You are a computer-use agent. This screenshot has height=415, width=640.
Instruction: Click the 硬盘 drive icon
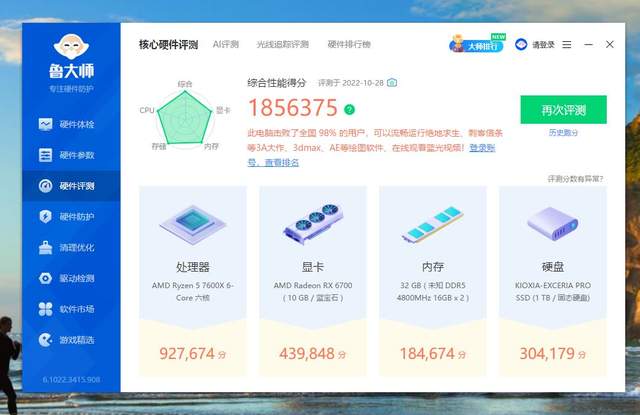click(x=553, y=224)
